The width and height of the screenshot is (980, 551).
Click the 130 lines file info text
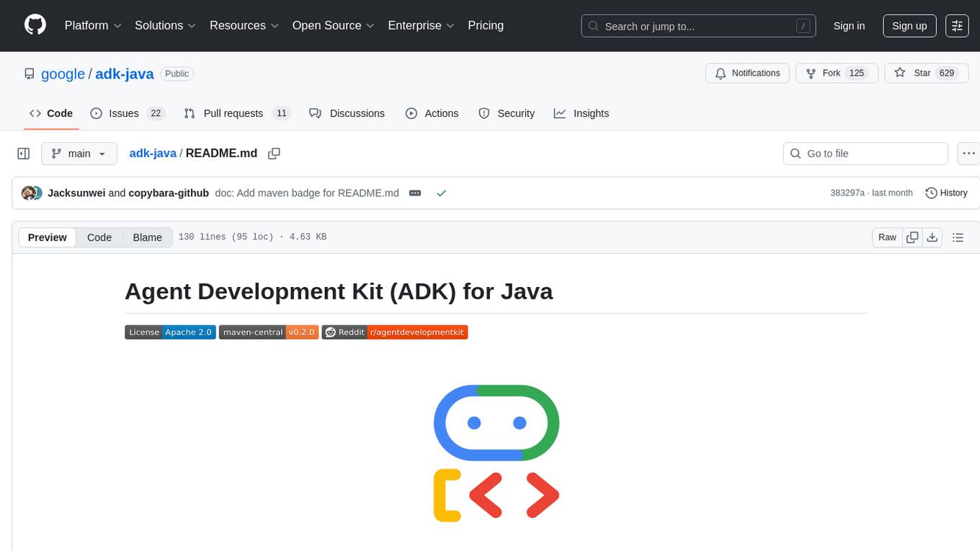(252, 237)
